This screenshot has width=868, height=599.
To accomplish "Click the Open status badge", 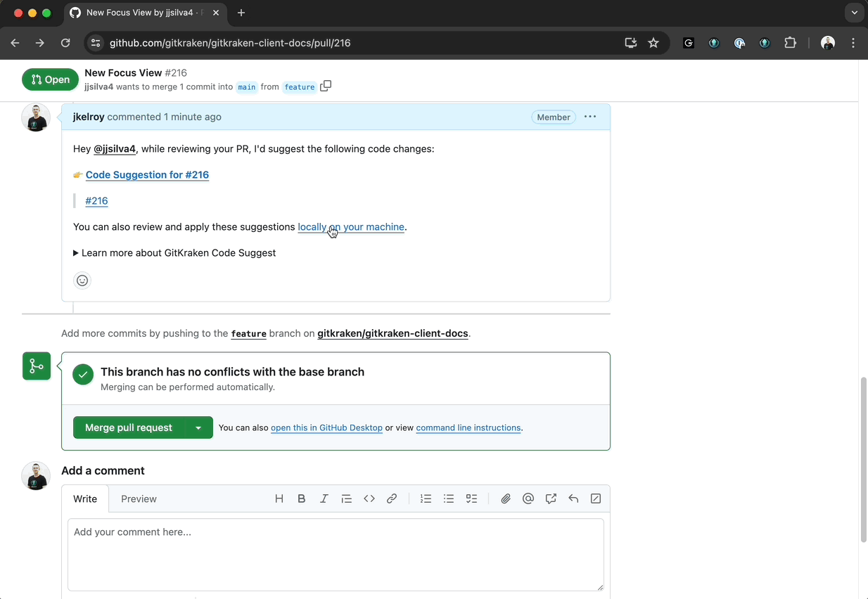I will [x=51, y=79].
